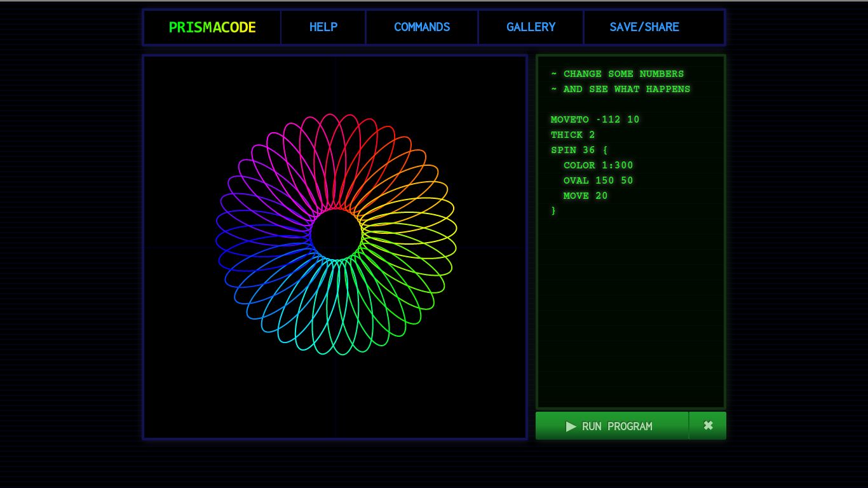The image size is (868, 488).
Task: Place cursor in OVAL 150 50 line
Action: point(598,180)
